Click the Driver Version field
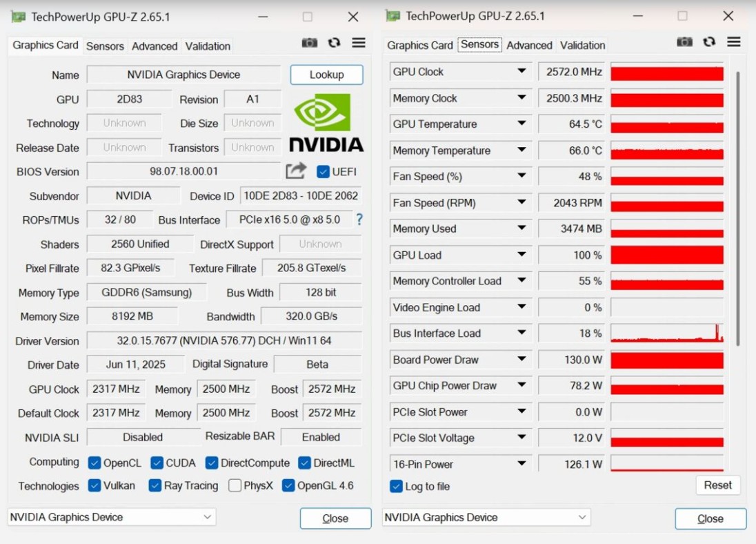The height and width of the screenshot is (544, 756). pos(224,341)
